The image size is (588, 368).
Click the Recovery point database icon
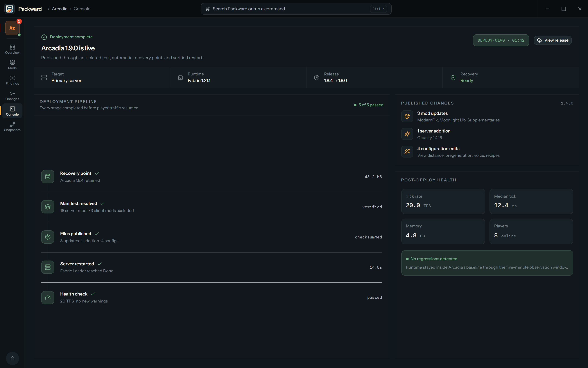pos(48,177)
